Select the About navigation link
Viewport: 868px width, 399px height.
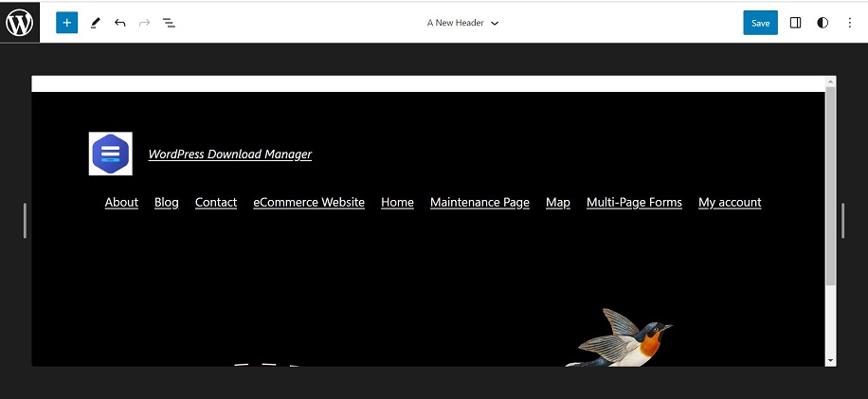pyautogui.click(x=122, y=202)
